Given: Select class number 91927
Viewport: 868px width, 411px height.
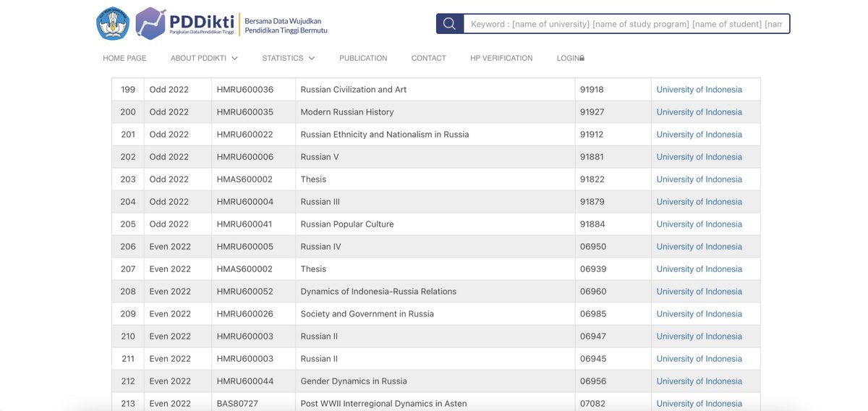Looking at the screenshot, I should (x=592, y=112).
